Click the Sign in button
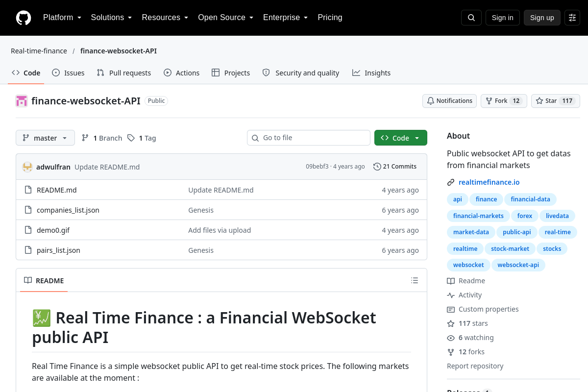This screenshot has width=588, height=392. [x=503, y=18]
